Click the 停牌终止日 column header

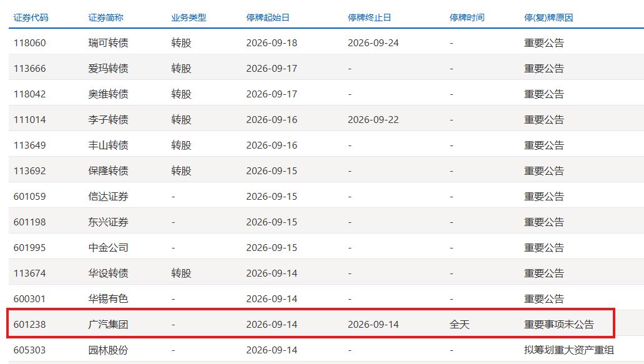tap(369, 17)
